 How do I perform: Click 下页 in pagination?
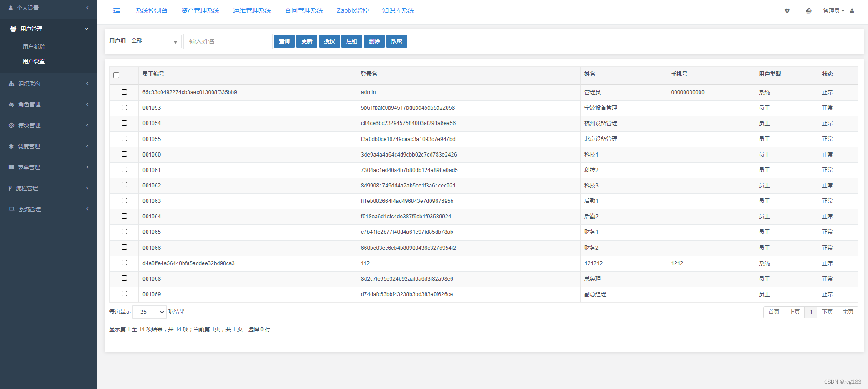click(x=827, y=312)
